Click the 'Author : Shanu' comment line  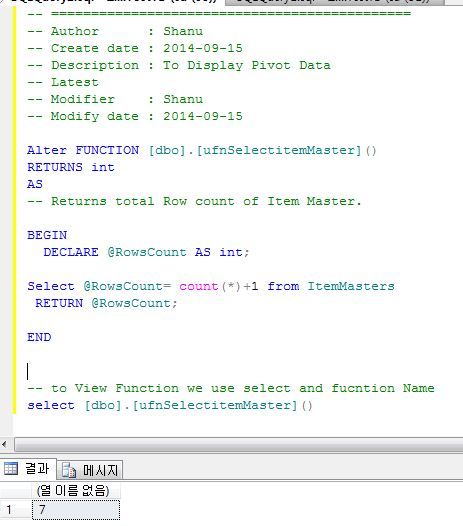click(115, 31)
